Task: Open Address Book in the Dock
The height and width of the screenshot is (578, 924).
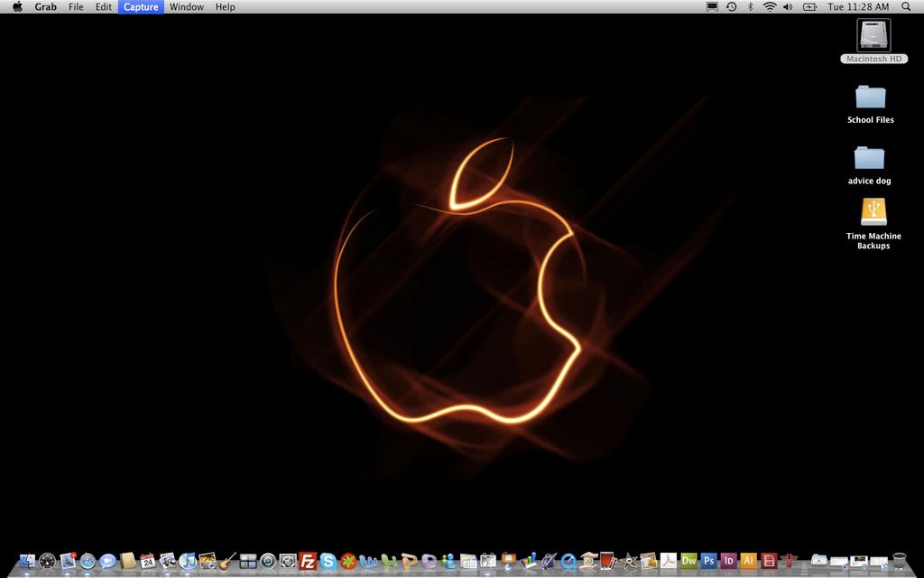Action: (127, 561)
